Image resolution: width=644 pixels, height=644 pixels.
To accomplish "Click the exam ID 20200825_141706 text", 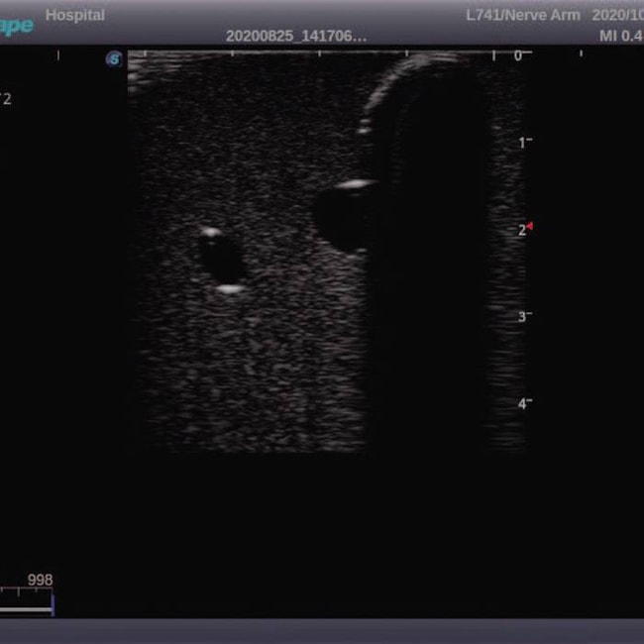I will pyautogui.click(x=295, y=36).
